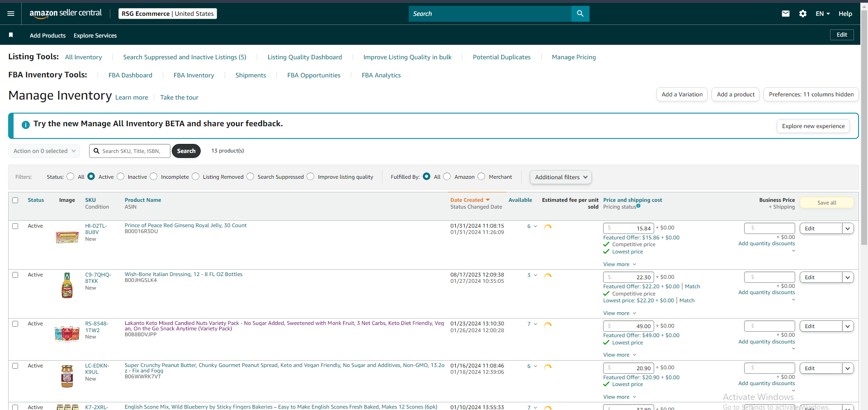
Task: Switch to the Shipments tab
Action: pyautogui.click(x=250, y=75)
